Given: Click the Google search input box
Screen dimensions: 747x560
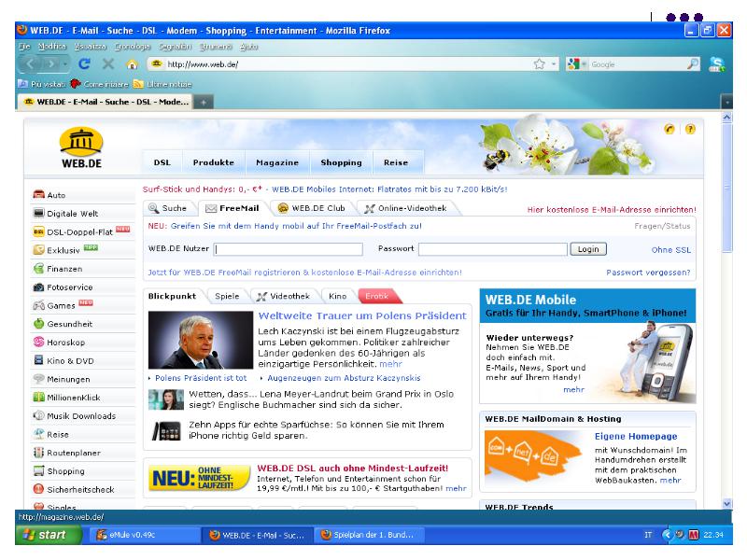Looking at the screenshot, I should [637, 63].
